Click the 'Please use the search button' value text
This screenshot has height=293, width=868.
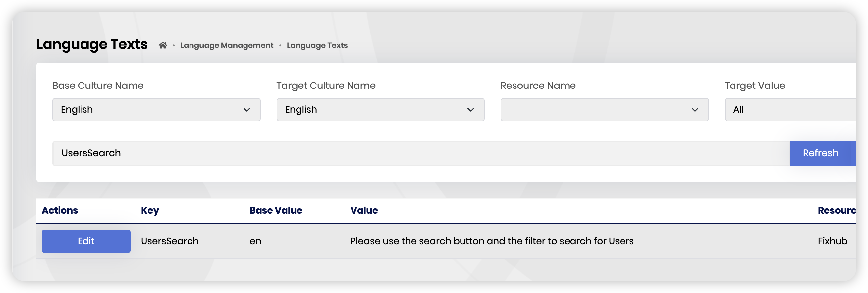click(491, 241)
